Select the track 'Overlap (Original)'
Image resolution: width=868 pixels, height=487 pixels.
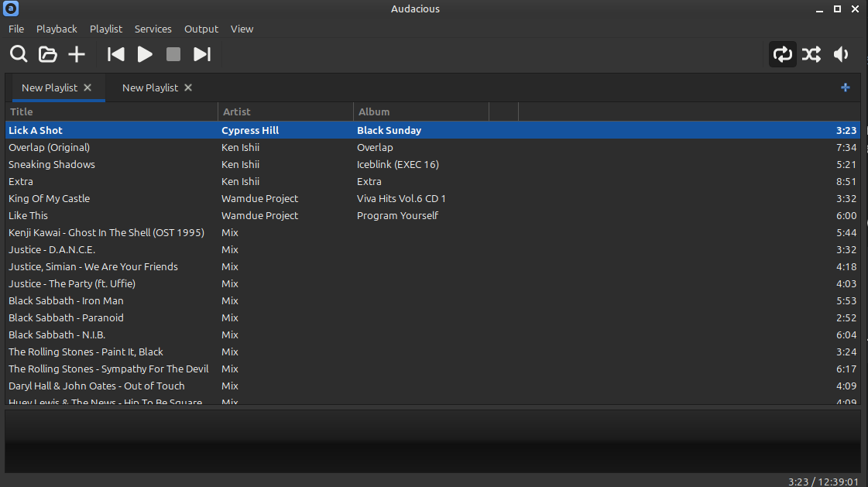point(50,148)
